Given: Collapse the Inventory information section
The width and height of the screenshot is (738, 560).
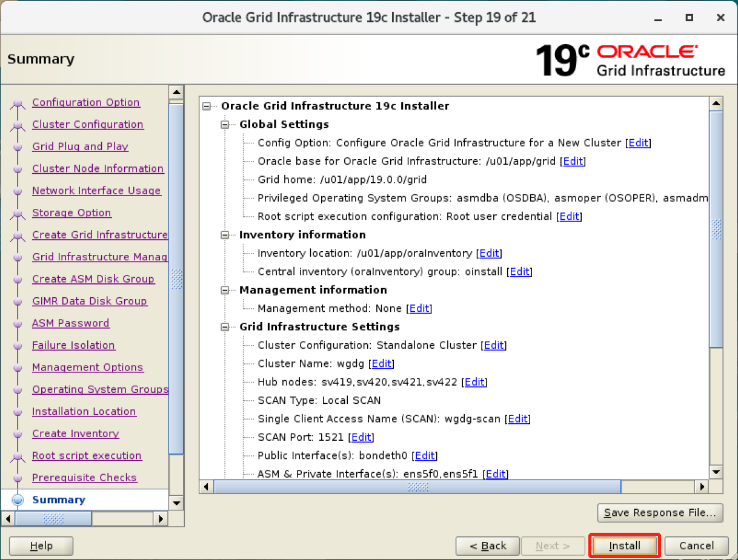Looking at the screenshot, I should click(225, 235).
